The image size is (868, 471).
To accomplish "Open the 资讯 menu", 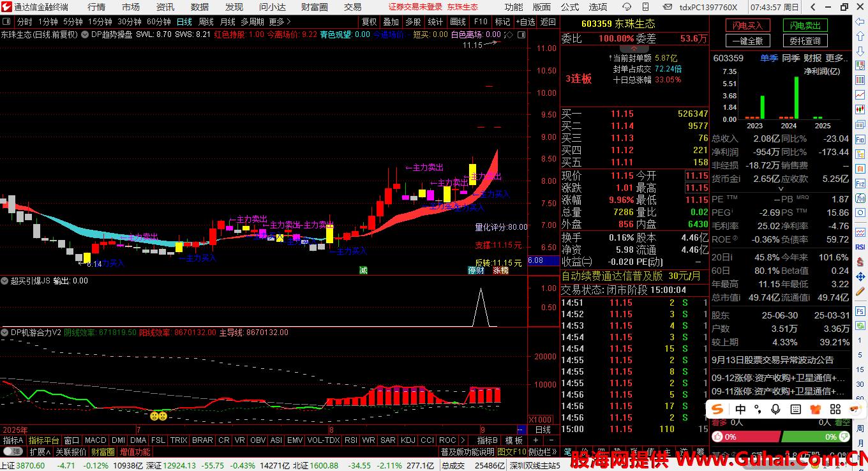I will (165, 7).
